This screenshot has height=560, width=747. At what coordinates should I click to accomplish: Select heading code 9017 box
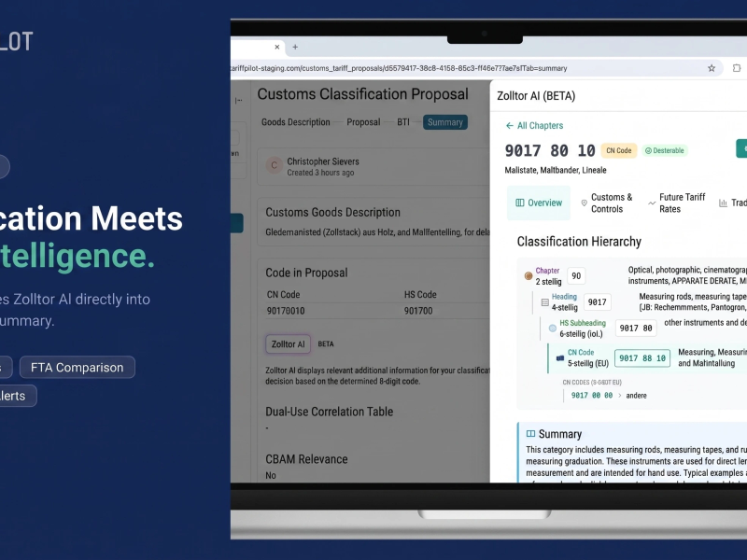tap(598, 302)
